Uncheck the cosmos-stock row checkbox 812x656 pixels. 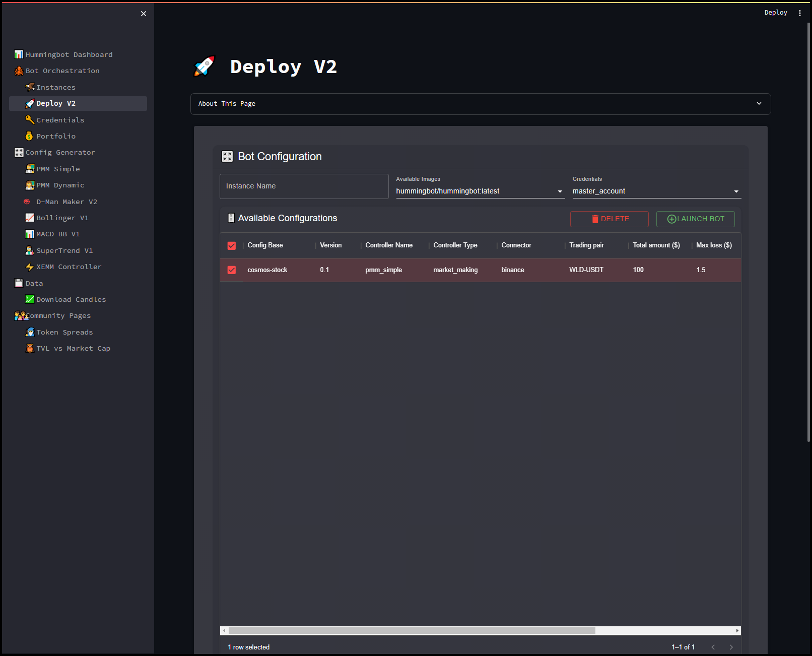click(x=232, y=270)
